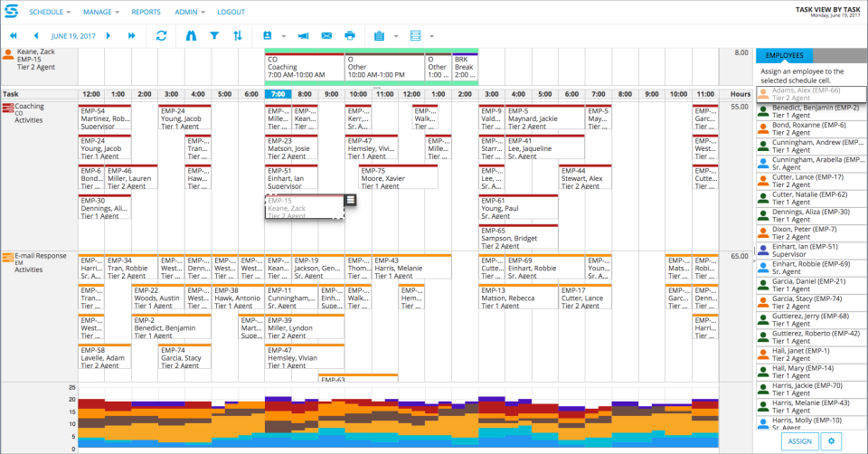Select the EMPLOYEES tab
The height and width of the screenshot is (454, 868).
point(784,55)
